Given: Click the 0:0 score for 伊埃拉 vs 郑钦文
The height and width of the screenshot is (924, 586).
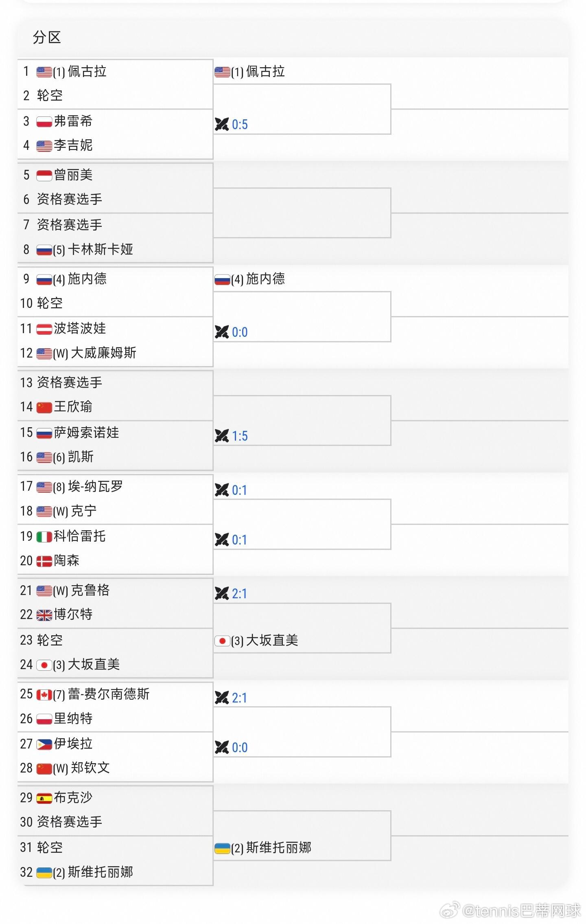Looking at the screenshot, I should pos(240,748).
